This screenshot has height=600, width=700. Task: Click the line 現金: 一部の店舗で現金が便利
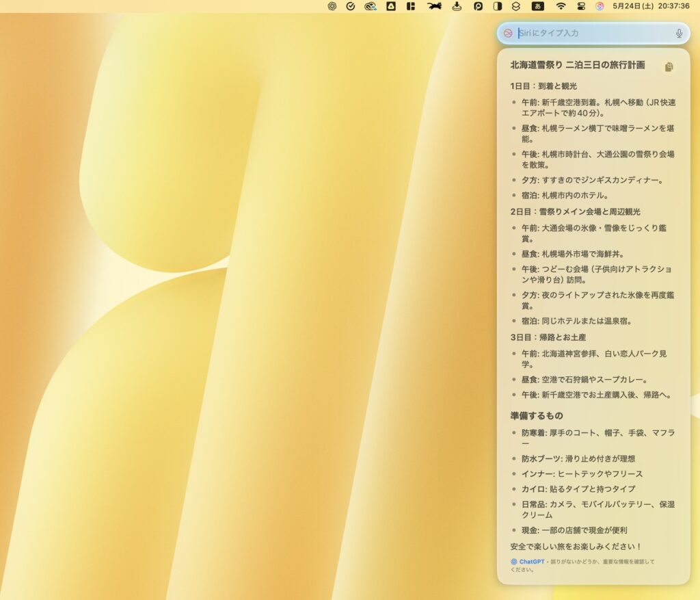click(x=574, y=530)
